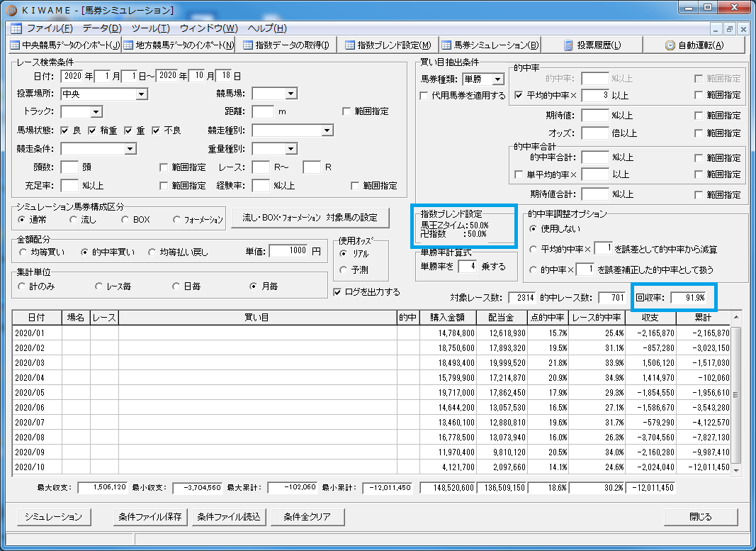
Task: Open the ウィンドウ(W) menu
Action: pyautogui.click(x=209, y=28)
